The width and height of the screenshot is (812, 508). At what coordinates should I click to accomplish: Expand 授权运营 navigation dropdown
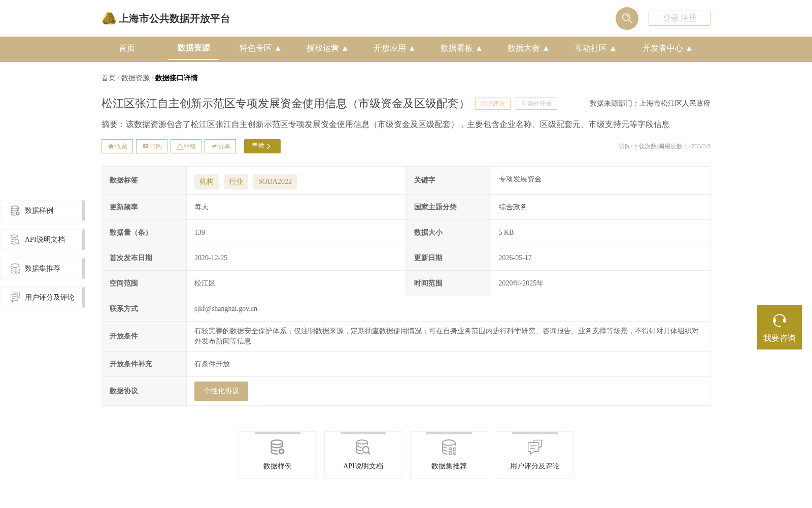click(327, 48)
